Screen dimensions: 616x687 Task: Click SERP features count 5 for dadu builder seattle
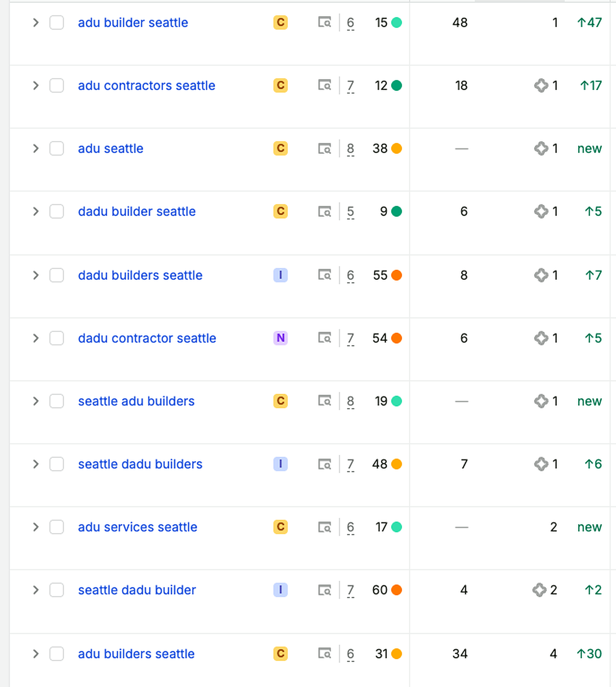tap(351, 212)
